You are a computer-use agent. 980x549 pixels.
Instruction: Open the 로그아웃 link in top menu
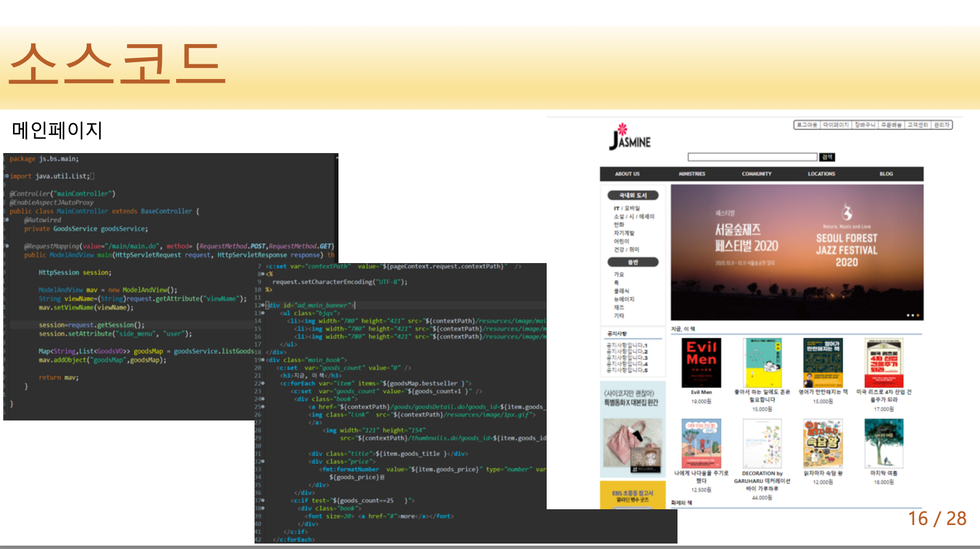tap(807, 125)
